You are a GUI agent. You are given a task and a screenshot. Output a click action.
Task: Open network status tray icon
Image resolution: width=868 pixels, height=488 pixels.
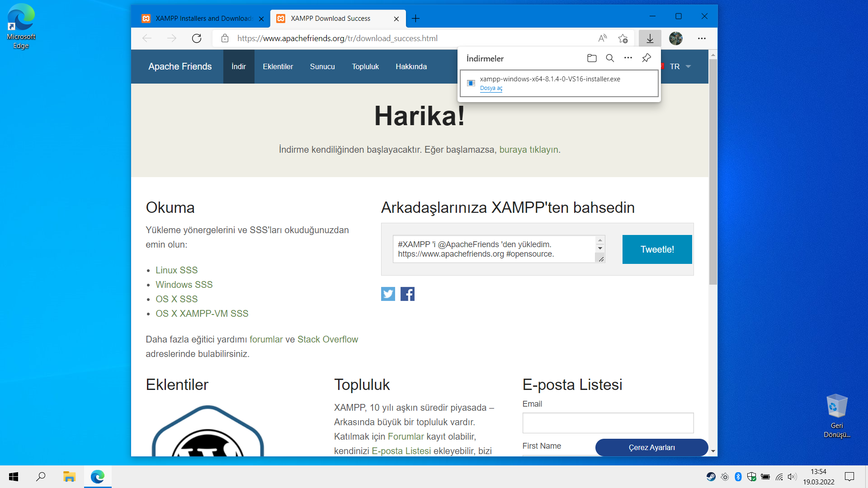(779, 477)
